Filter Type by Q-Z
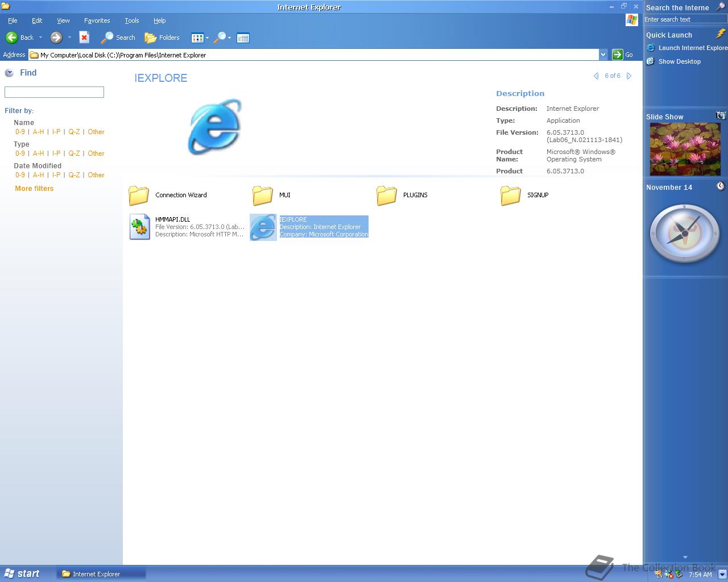This screenshot has width=728, height=582. click(74, 153)
